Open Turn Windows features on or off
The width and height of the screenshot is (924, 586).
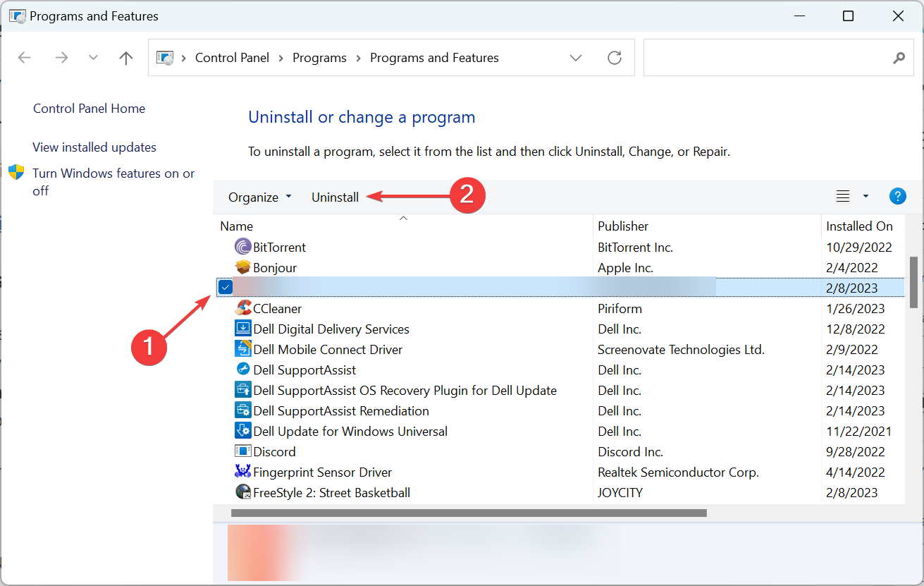[x=113, y=182]
